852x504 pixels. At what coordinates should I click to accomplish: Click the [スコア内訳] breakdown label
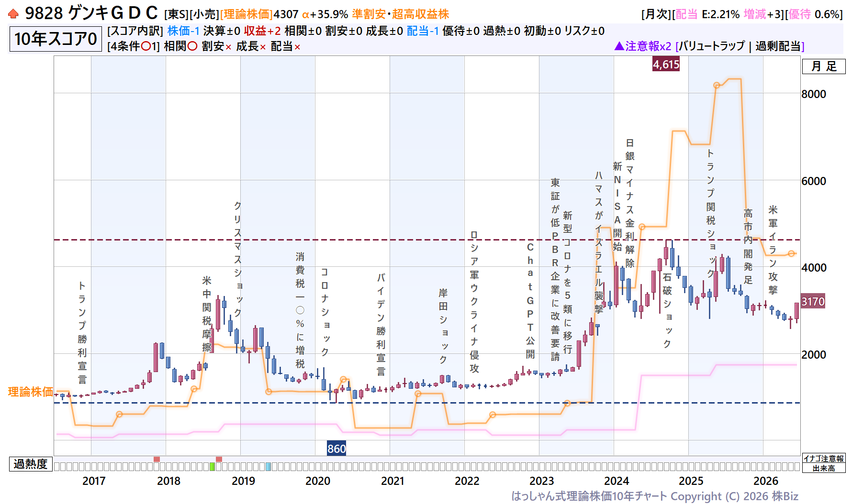click(135, 31)
